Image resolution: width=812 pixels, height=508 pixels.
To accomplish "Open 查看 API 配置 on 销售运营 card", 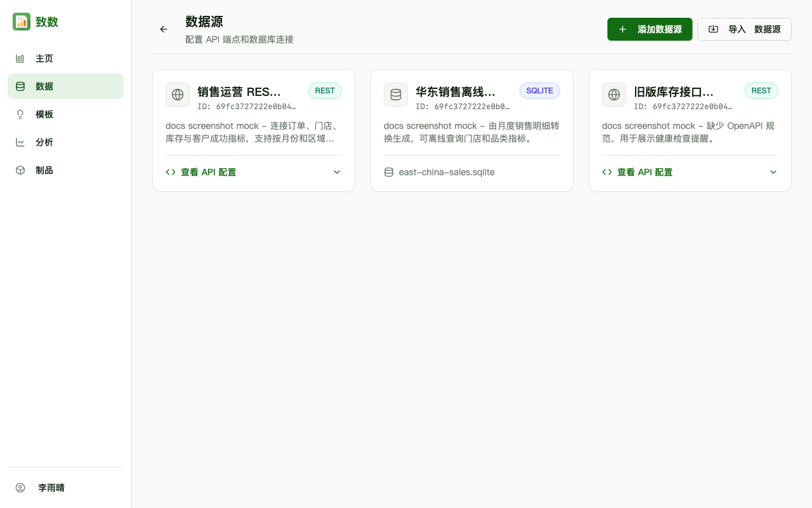I will coord(254,172).
